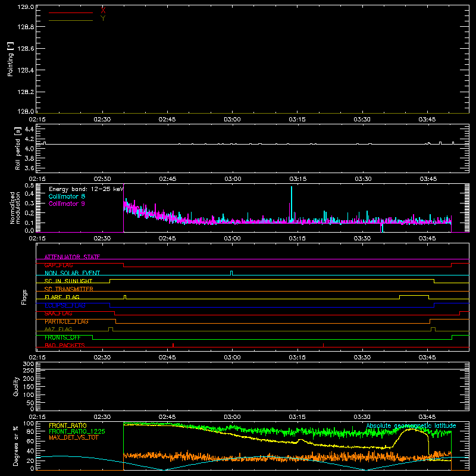
Task: Click the 250 tick on Quality axis
Action: tap(29, 371)
